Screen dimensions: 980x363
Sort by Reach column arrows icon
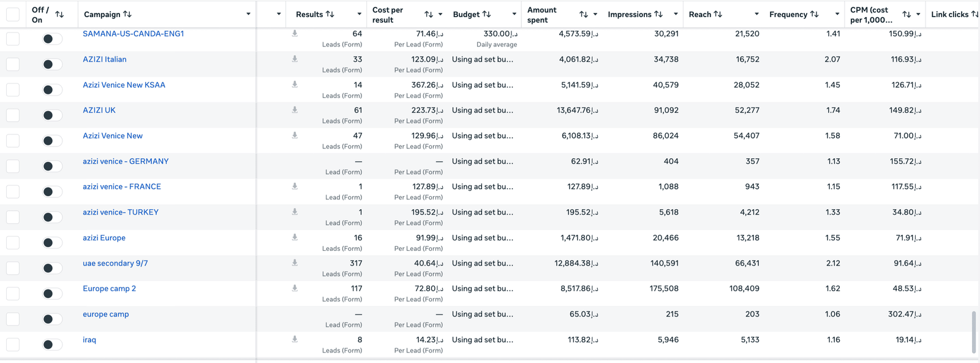[718, 14]
